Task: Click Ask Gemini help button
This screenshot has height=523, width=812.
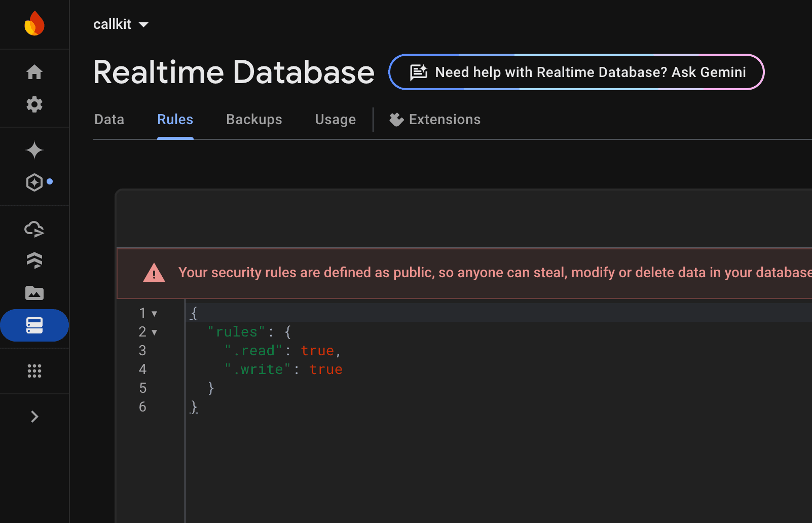Action: coord(576,72)
